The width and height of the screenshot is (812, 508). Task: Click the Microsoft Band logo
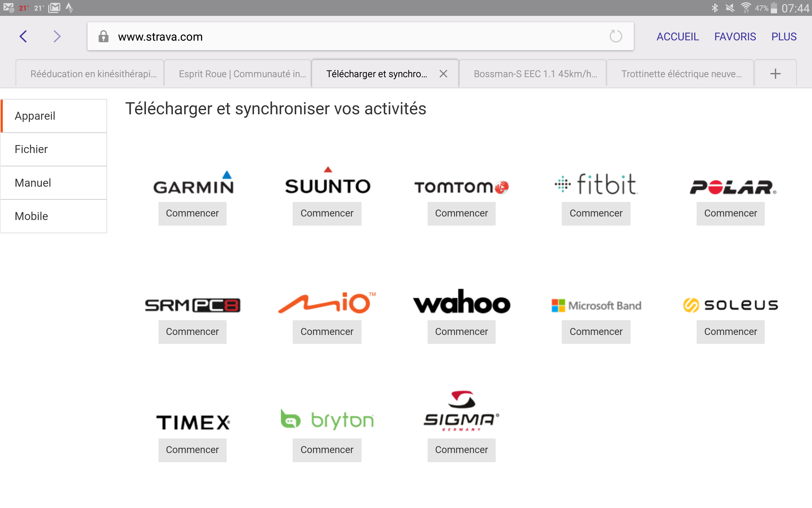596,305
